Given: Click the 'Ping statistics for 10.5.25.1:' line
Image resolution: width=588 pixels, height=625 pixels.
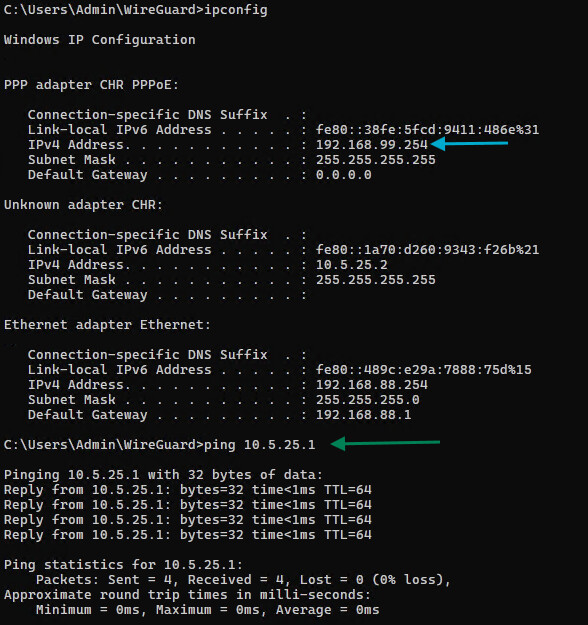Looking at the screenshot, I should (123, 565).
